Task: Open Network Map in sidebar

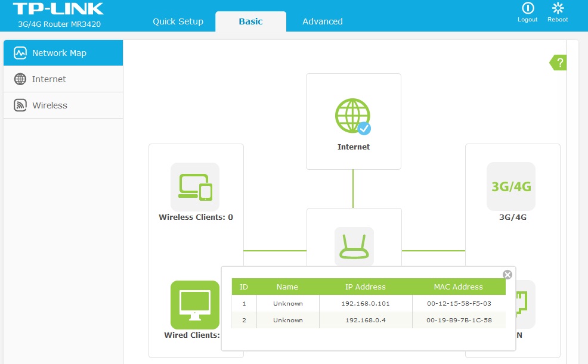Action: 63,53
